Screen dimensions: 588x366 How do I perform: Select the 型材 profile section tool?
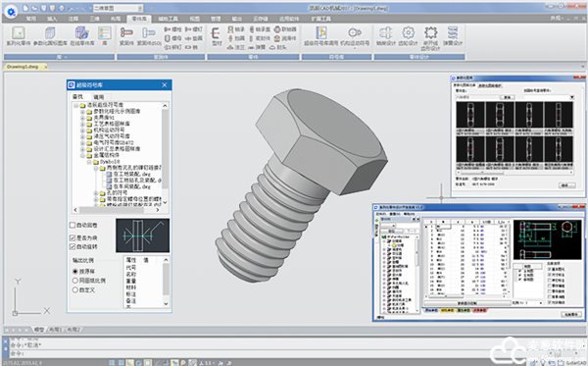pyautogui.click(x=217, y=36)
